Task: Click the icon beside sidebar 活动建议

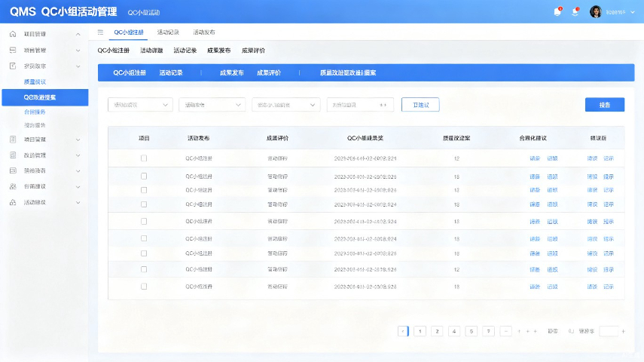Action: tap(13, 202)
